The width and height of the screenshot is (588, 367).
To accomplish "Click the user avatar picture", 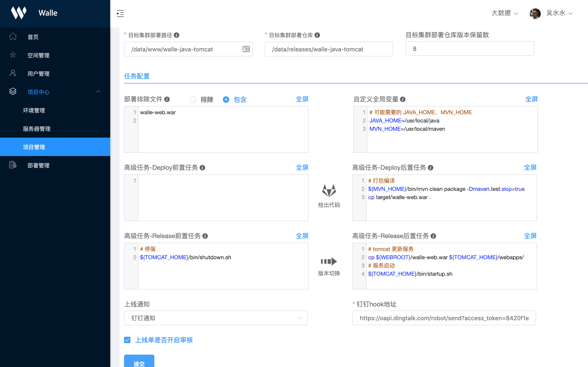I will click(535, 13).
